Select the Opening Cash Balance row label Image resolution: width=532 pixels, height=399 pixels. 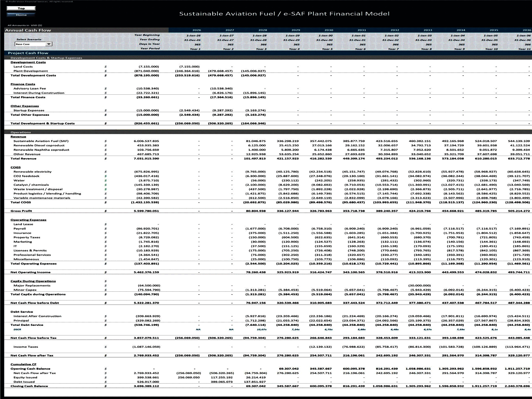pyautogui.click(x=30, y=369)
